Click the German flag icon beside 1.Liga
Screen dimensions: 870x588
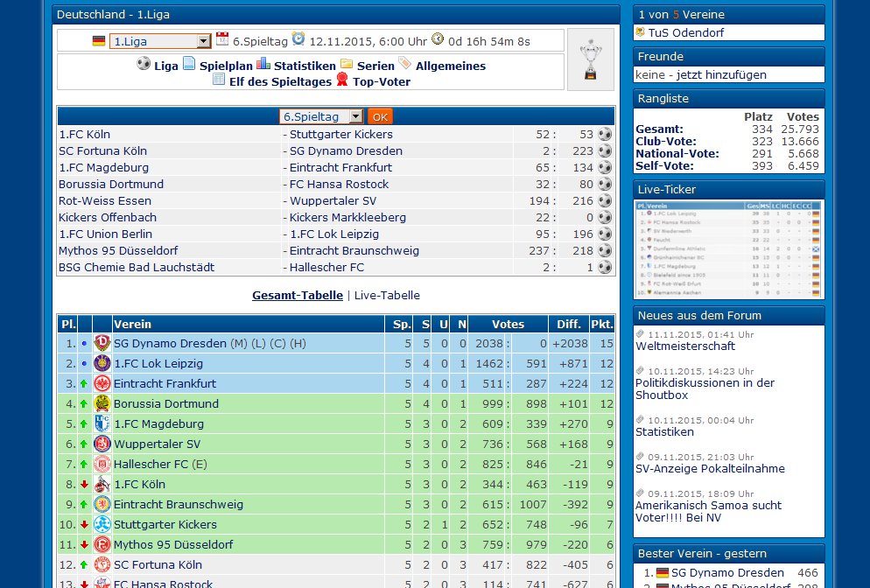point(99,41)
